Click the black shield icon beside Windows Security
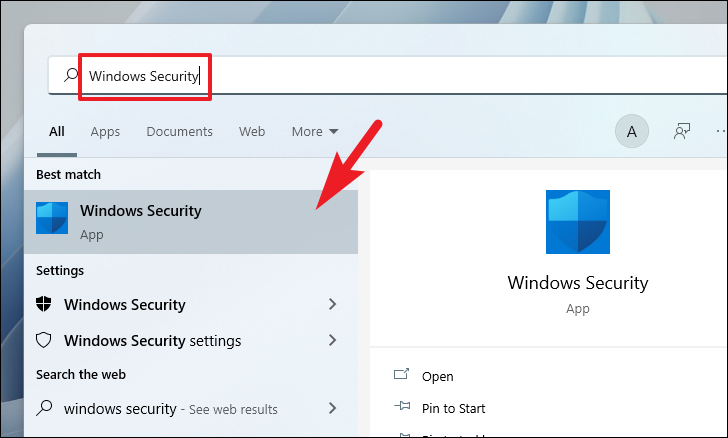 (x=44, y=304)
